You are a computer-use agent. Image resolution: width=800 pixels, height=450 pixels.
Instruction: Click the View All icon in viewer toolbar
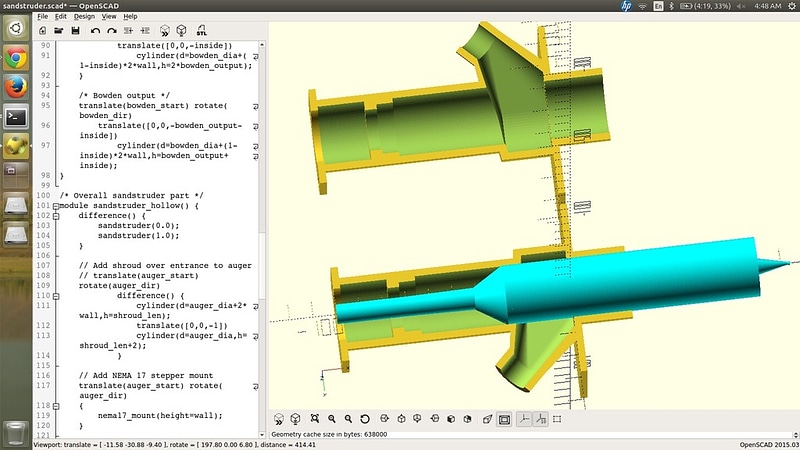[x=315, y=419]
